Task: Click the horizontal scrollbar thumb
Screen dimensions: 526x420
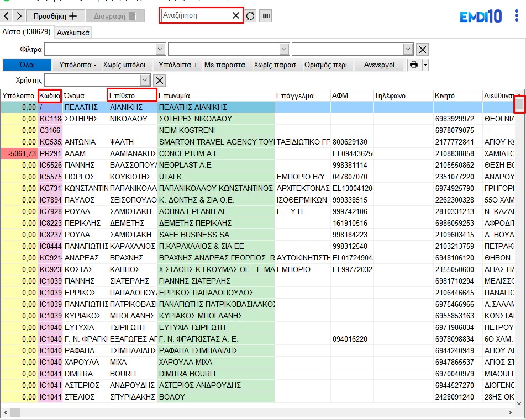Action: 15,412
